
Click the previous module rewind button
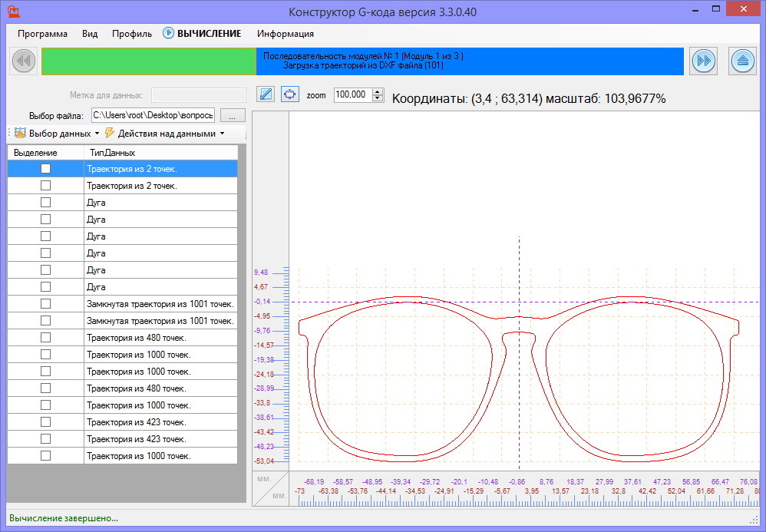point(23,61)
